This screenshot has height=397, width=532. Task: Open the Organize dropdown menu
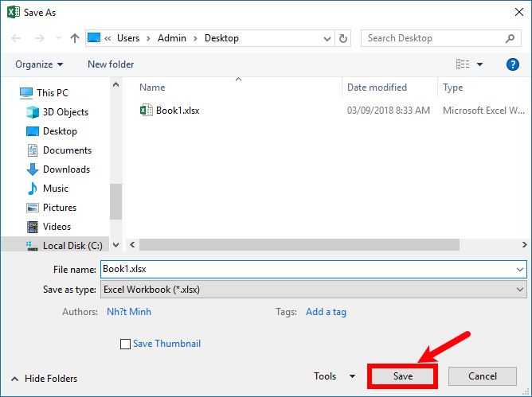(39, 64)
